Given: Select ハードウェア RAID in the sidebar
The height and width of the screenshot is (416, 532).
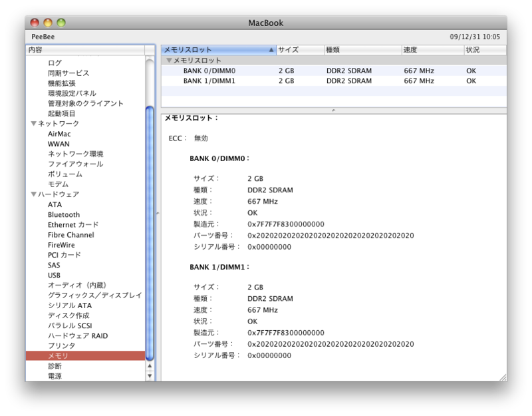Looking at the screenshot, I should [x=78, y=336].
